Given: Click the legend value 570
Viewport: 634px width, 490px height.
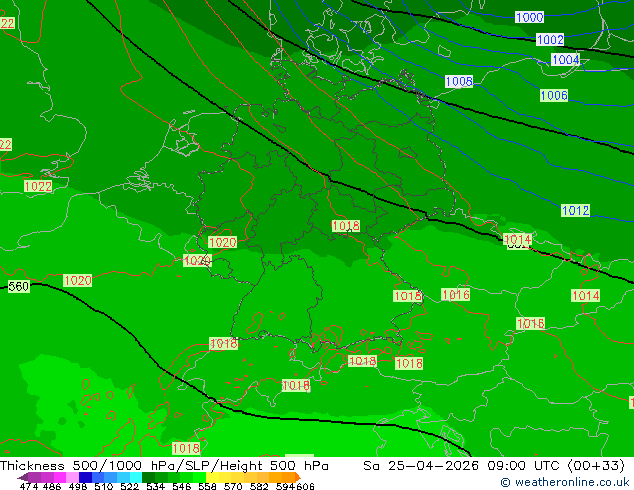Looking at the screenshot, I should click(233, 486).
